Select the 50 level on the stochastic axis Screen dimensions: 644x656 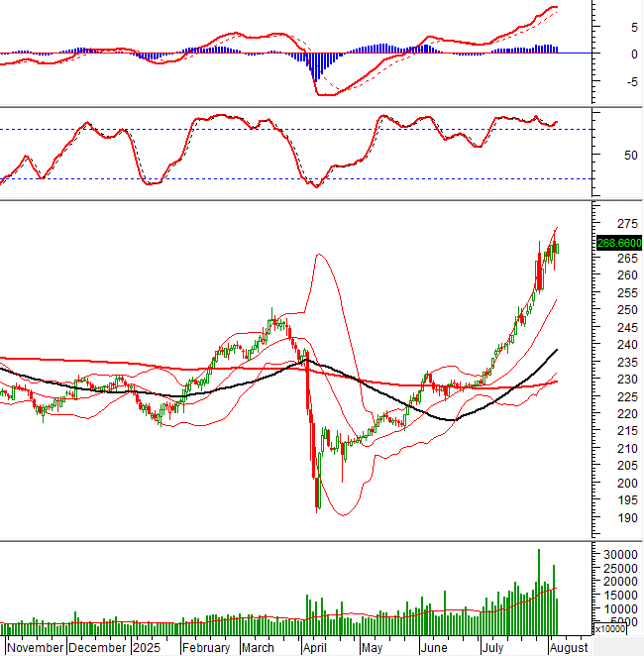pyautogui.click(x=631, y=156)
